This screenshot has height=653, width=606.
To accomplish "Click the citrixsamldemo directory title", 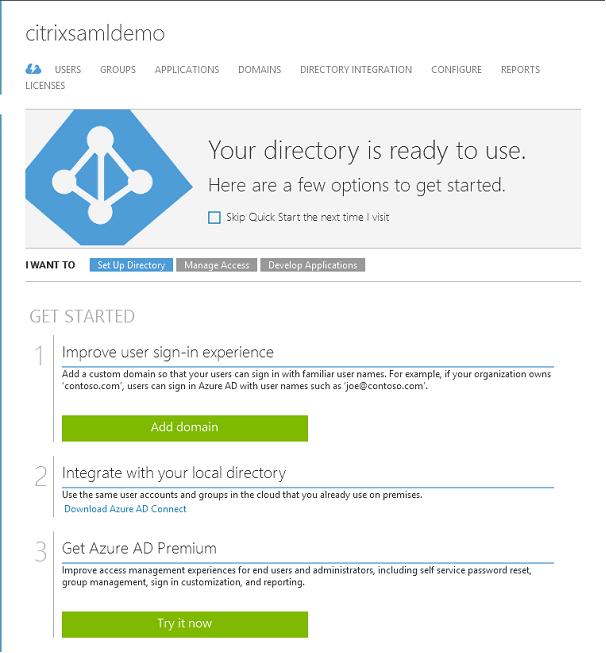I will click(95, 33).
